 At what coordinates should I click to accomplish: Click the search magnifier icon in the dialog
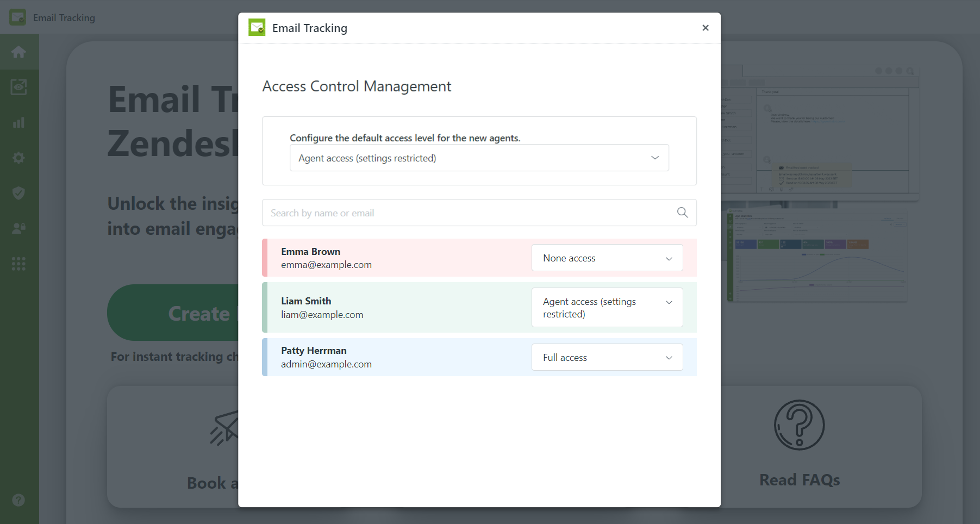[x=682, y=213]
